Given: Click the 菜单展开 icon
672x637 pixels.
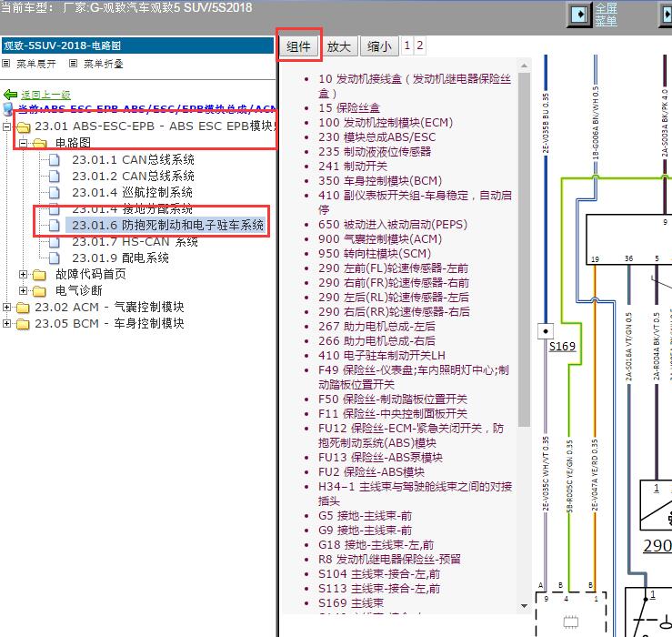Looking at the screenshot, I should point(6,64).
